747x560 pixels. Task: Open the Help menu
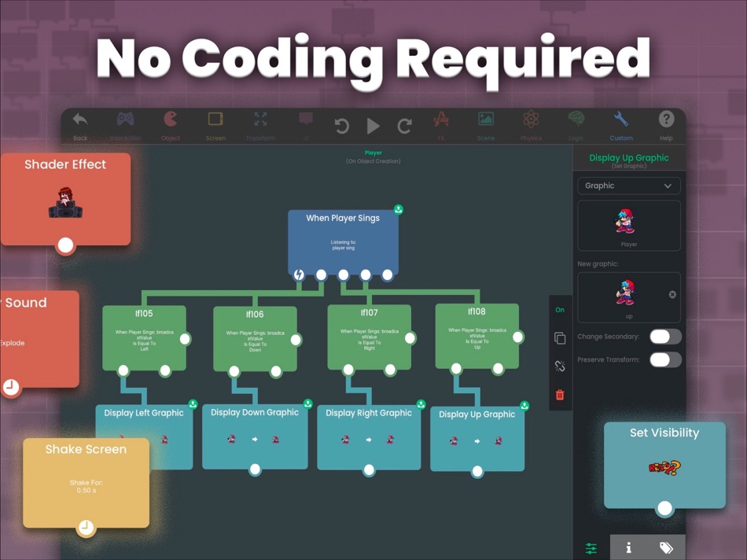666,125
